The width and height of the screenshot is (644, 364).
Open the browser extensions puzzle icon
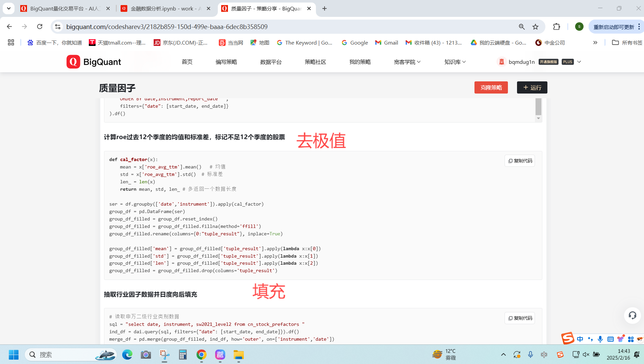[557, 27]
